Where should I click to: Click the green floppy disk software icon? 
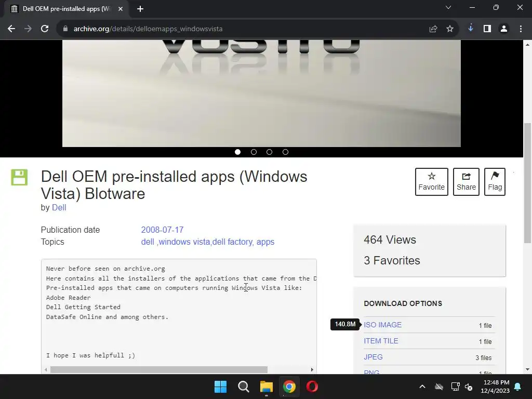coord(19,178)
